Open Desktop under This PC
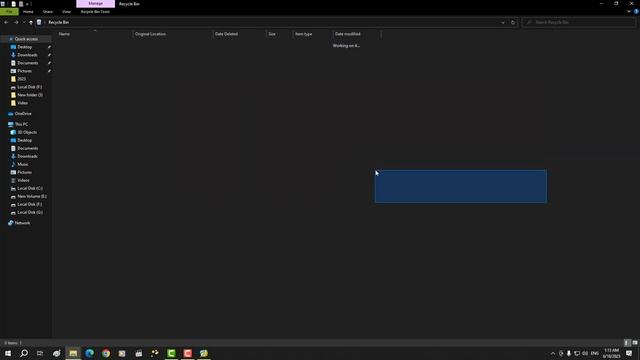 [x=24, y=140]
